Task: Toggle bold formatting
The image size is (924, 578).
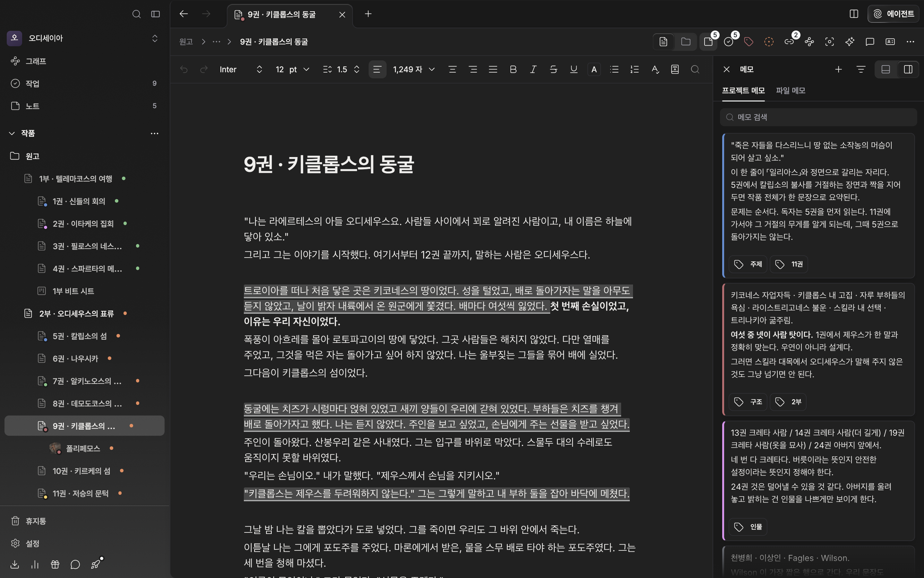Action: click(x=513, y=69)
